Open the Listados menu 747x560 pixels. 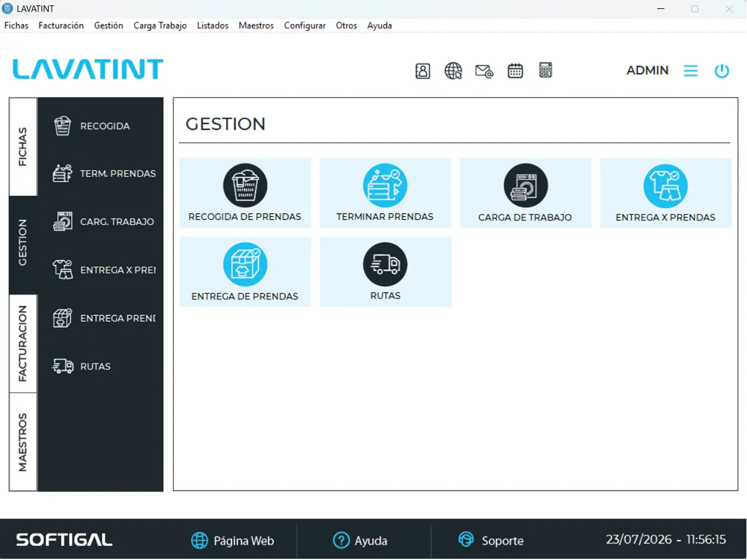coord(213,26)
